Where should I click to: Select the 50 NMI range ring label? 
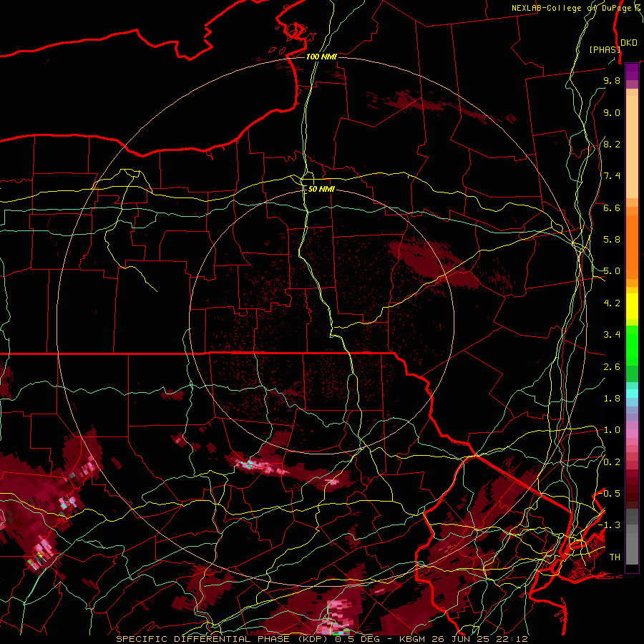pos(321,189)
